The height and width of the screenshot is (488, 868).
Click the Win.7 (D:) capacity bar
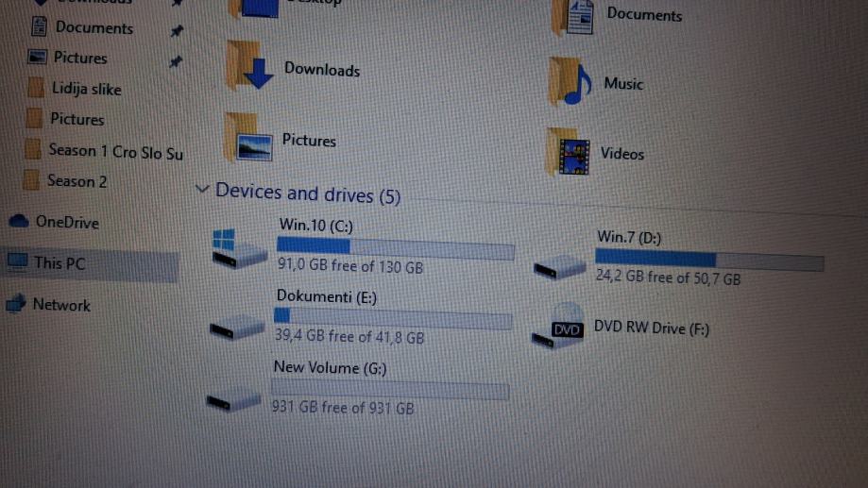click(x=709, y=260)
